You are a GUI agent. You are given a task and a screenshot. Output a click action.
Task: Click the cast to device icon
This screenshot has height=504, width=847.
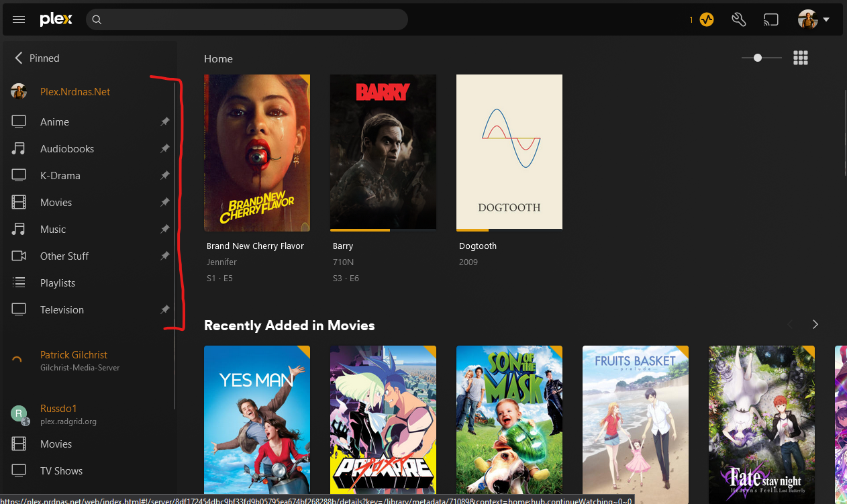[770, 19]
